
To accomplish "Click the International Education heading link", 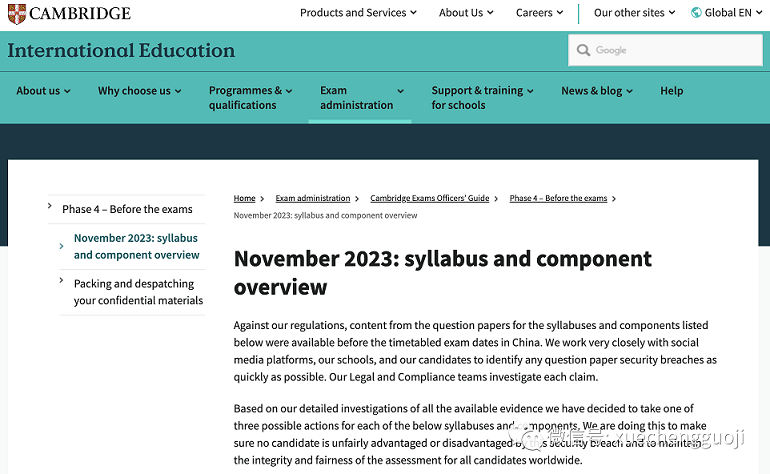I will click(x=121, y=51).
